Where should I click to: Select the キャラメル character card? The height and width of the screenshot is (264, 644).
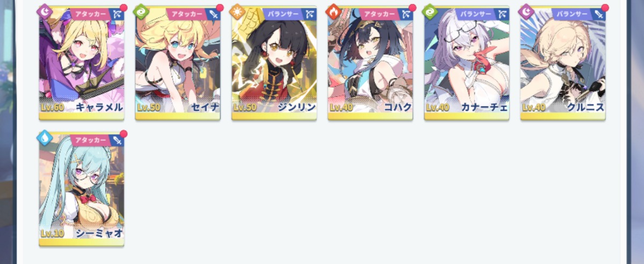[x=82, y=63]
